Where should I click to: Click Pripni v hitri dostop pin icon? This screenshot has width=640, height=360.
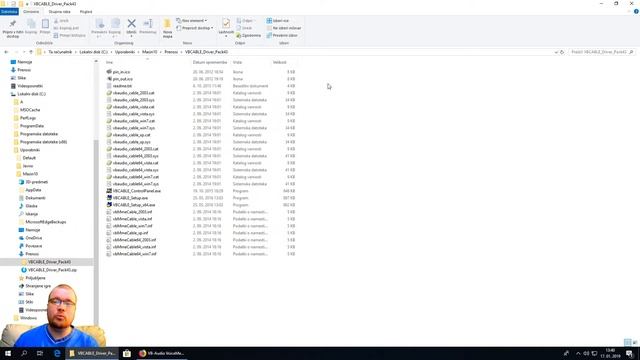[13, 24]
